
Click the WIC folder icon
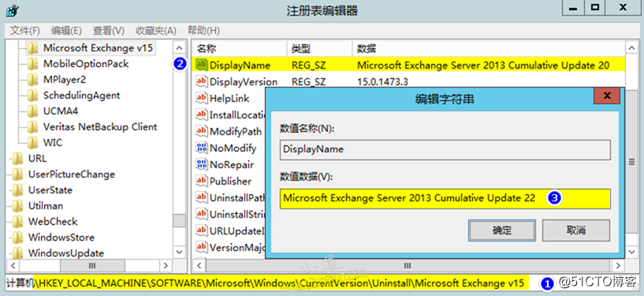(x=33, y=143)
